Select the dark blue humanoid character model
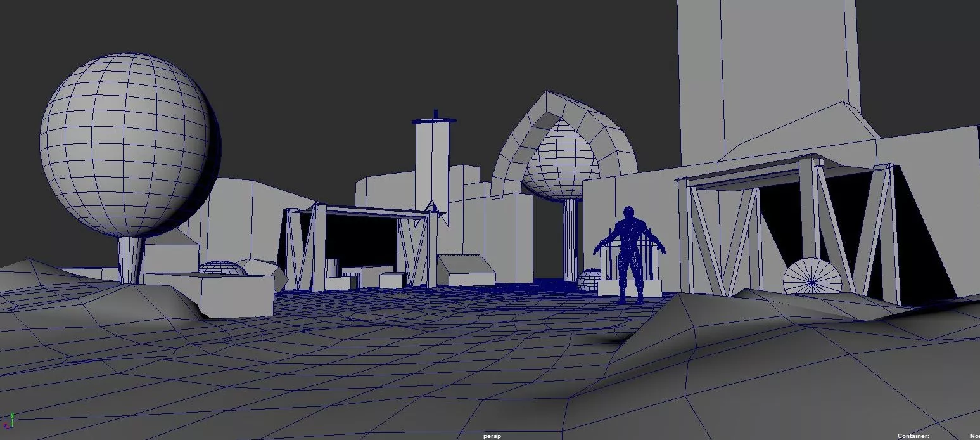Image resolution: width=980 pixels, height=440 pixels. click(629, 252)
